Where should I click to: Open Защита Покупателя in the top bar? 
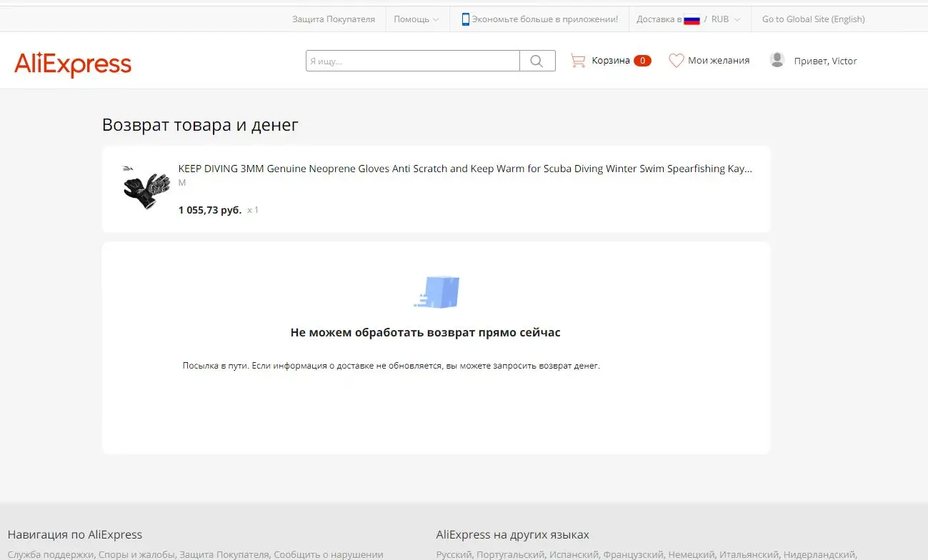[x=334, y=19]
